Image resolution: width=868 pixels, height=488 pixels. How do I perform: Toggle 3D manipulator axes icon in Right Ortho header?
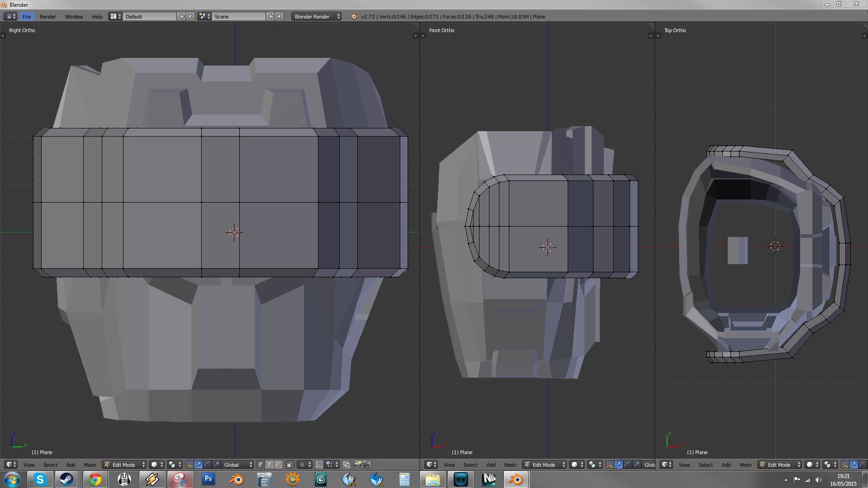tap(189, 464)
